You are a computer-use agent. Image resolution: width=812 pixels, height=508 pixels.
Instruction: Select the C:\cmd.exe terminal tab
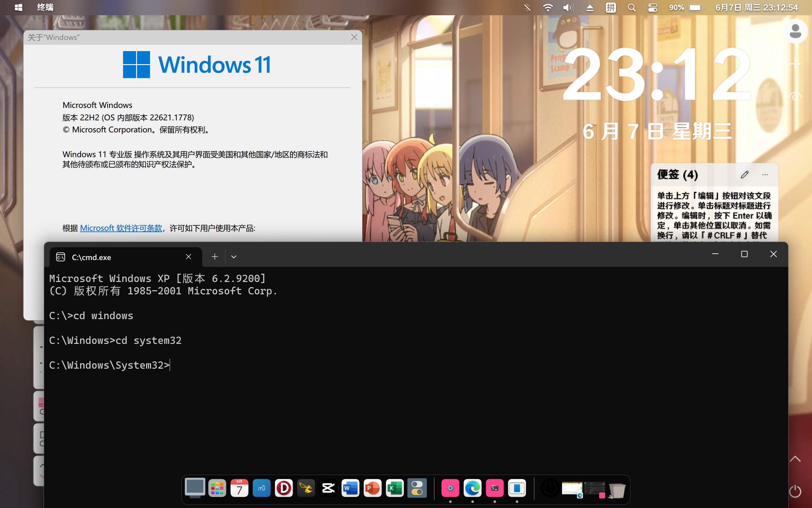pos(126,257)
